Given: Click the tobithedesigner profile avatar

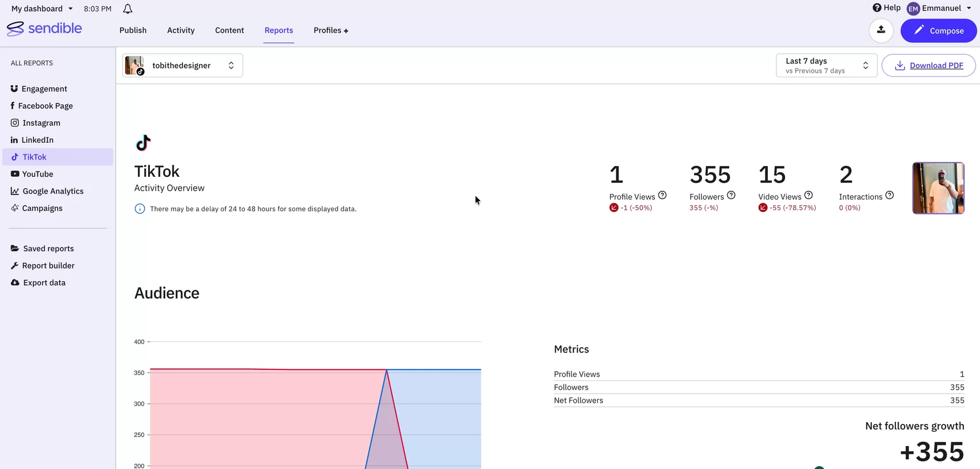Looking at the screenshot, I should (134, 66).
